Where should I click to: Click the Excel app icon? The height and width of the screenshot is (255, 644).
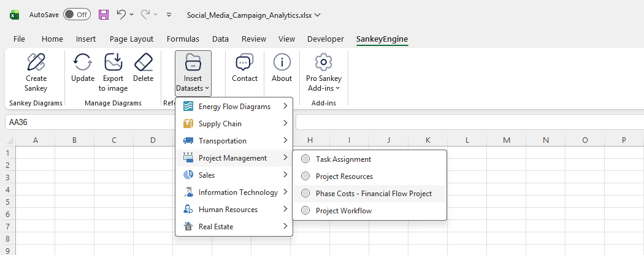[x=15, y=15]
